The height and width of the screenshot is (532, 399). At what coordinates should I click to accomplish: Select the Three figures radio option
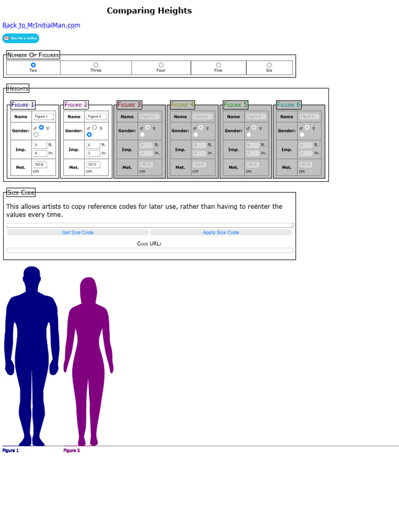96,65
